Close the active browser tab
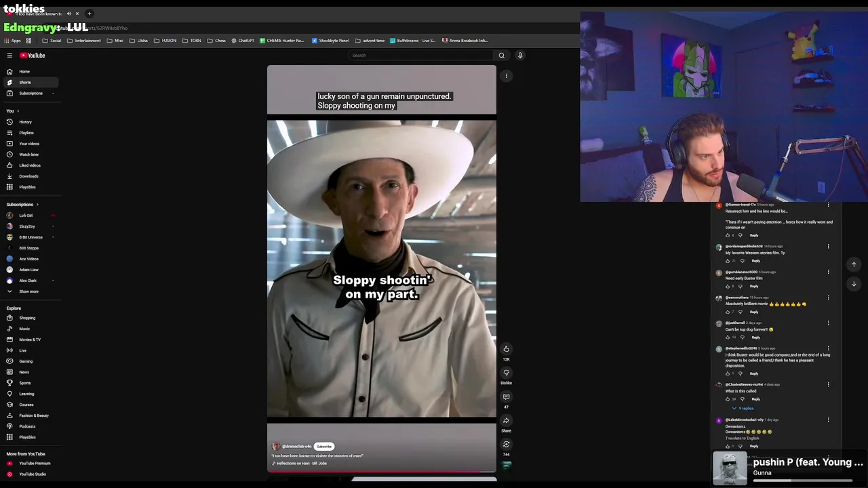The width and height of the screenshot is (868, 488). [77, 14]
